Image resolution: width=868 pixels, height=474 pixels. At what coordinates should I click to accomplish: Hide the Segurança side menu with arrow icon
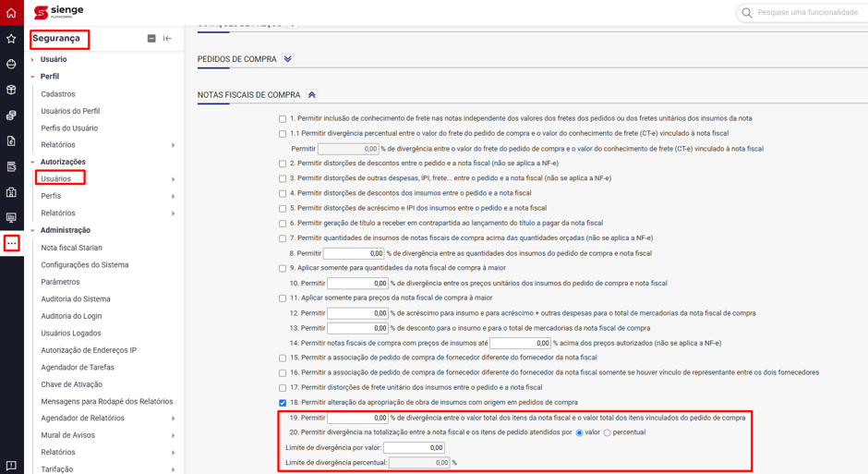(x=167, y=38)
